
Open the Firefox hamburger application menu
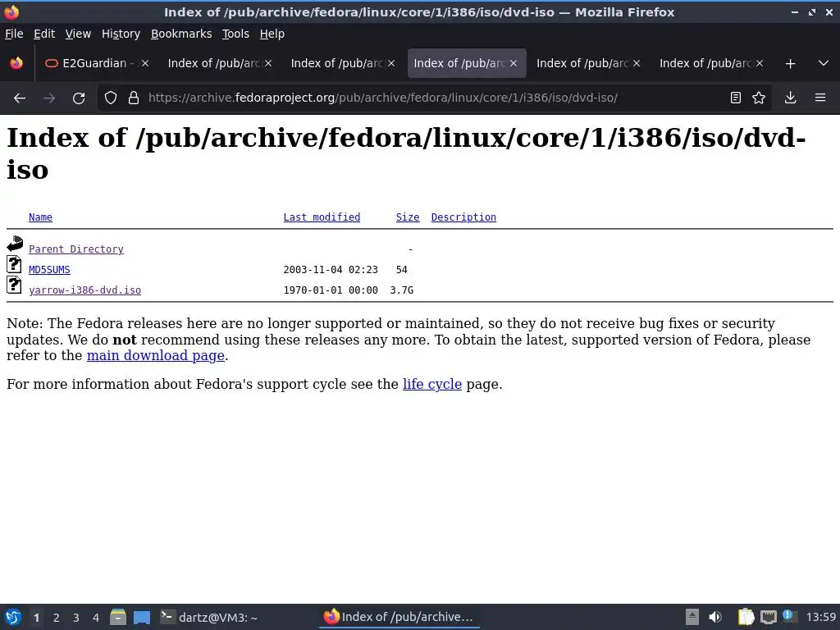click(x=820, y=98)
